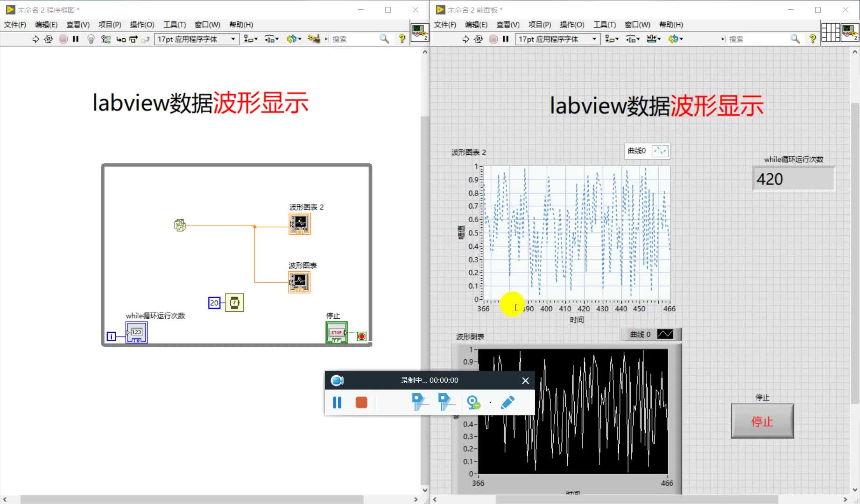860x504 pixels.
Task: Select loop iteration terminal i
Action: [111, 336]
